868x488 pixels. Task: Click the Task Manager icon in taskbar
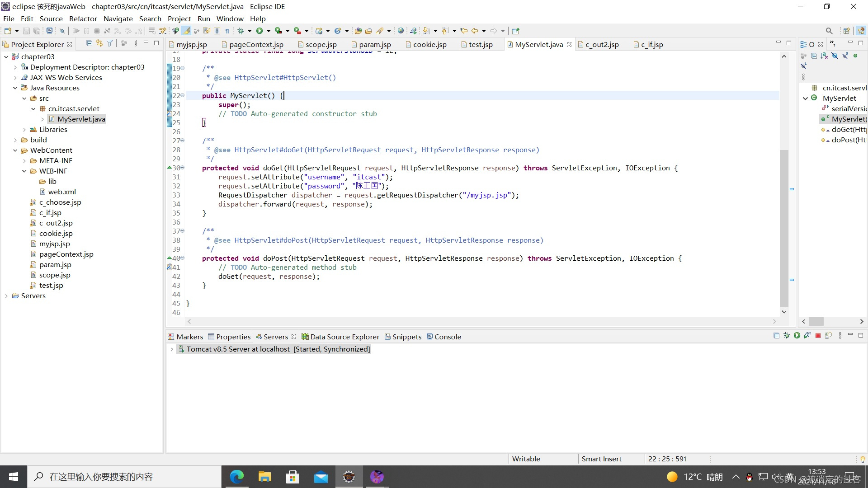coord(349,477)
